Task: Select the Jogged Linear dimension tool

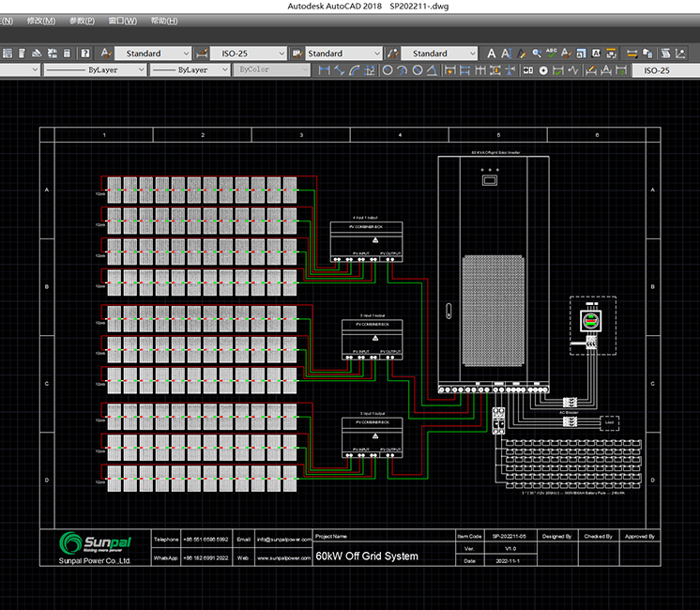Action: [573, 70]
